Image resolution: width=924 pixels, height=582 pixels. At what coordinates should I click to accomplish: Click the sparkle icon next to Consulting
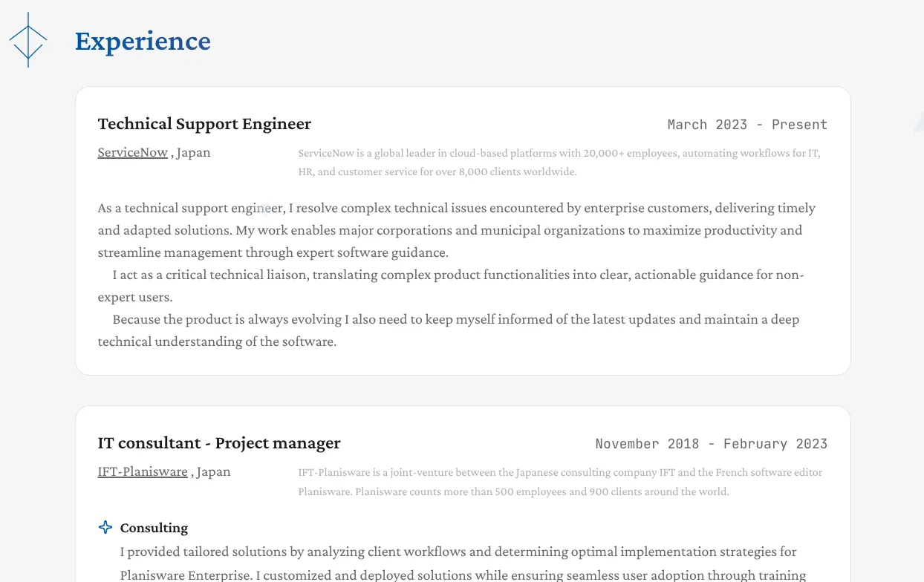(x=105, y=528)
